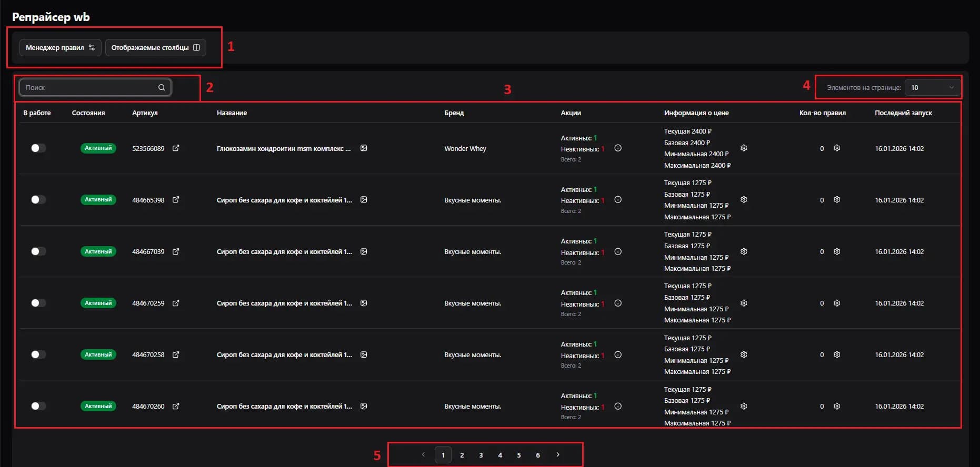Toggle 'В работе' for article 484670260
The image size is (980, 467).
38,406
